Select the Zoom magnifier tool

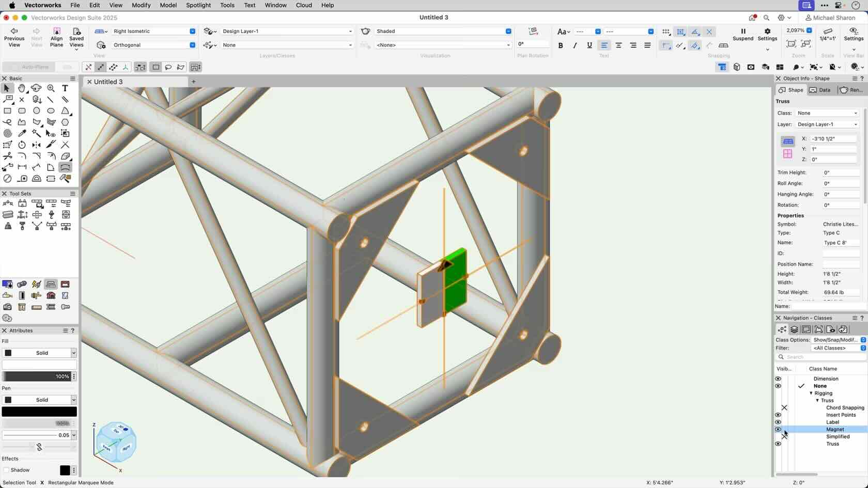tap(51, 88)
